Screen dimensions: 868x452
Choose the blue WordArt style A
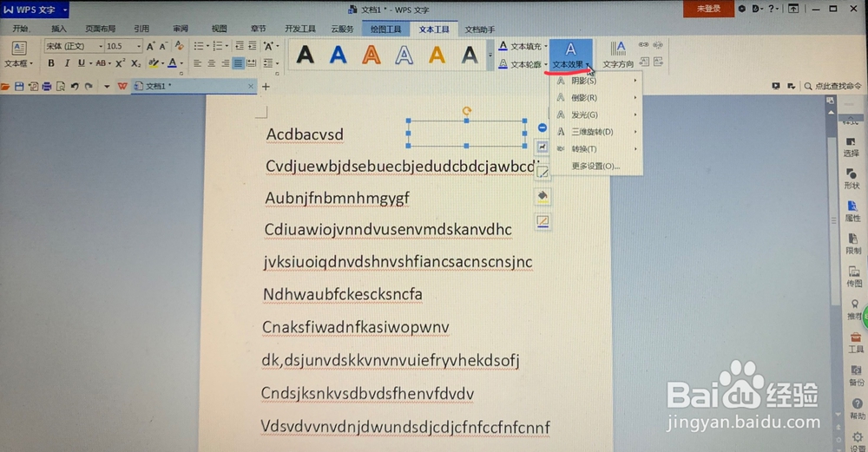tap(339, 55)
